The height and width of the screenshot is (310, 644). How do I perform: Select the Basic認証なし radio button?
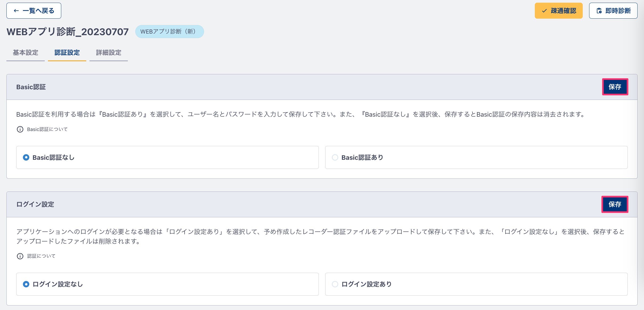(26, 157)
